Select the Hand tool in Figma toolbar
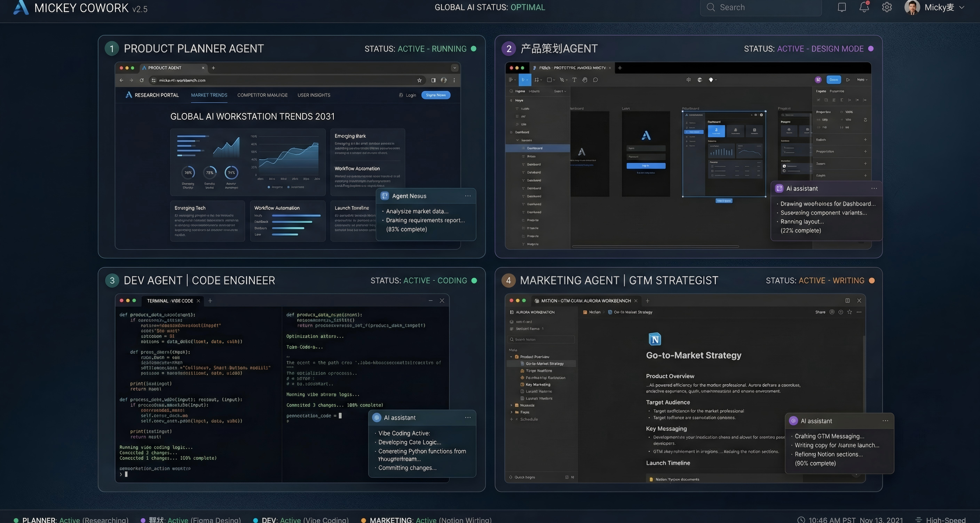Viewport: 980px width, 523px height. [x=585, y=80]
